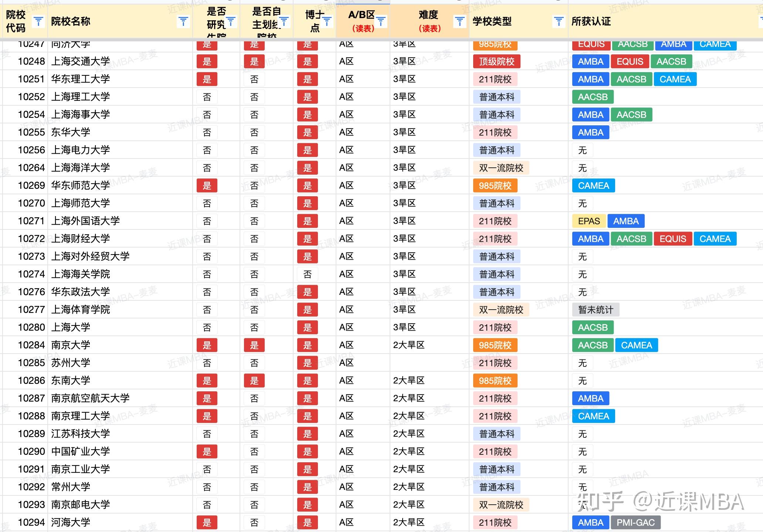Screen dimensions: 763x532
Task: Select the AACSB badge for 上海理工大学
Action: [x=592, y=97]
